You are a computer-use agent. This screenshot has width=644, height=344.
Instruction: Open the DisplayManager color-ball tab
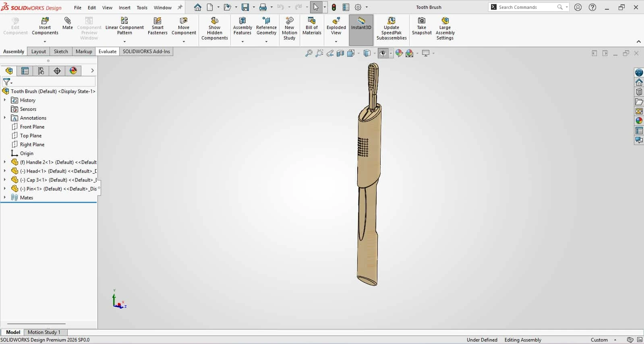point(73,71)
